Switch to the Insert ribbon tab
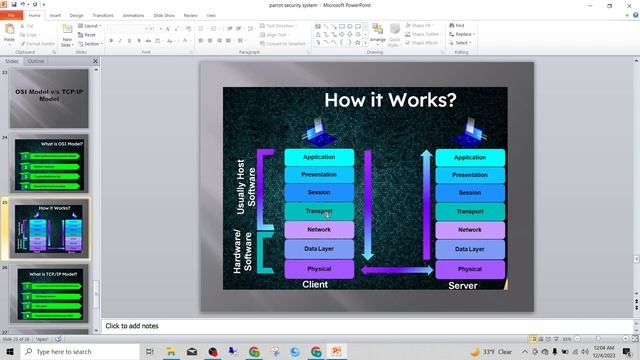 pos(55,16)
